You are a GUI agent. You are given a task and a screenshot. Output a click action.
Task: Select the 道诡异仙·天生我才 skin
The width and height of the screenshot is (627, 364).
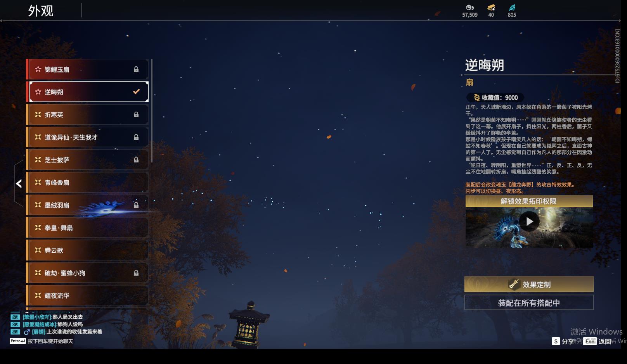tap(87, 137)
